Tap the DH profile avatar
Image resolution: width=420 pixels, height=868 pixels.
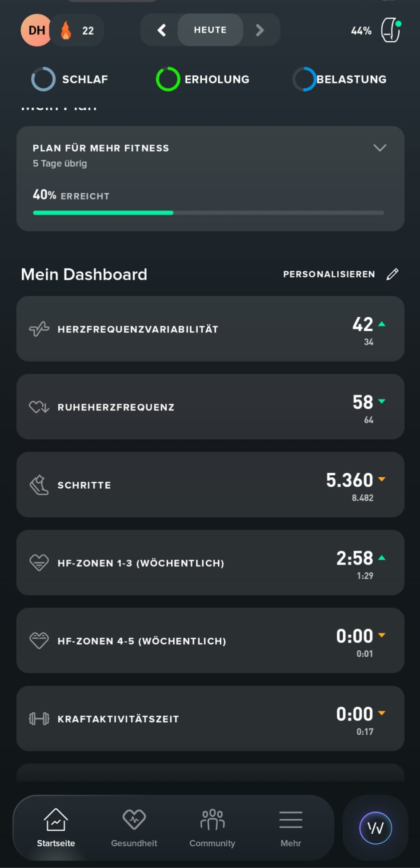pos(36,30)
